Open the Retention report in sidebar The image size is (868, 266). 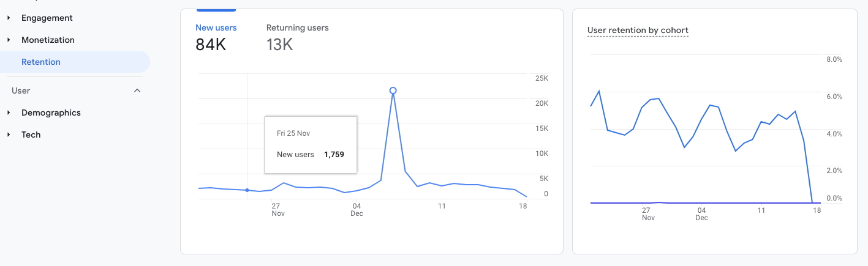pyautogui.click(x=41, y=62)
